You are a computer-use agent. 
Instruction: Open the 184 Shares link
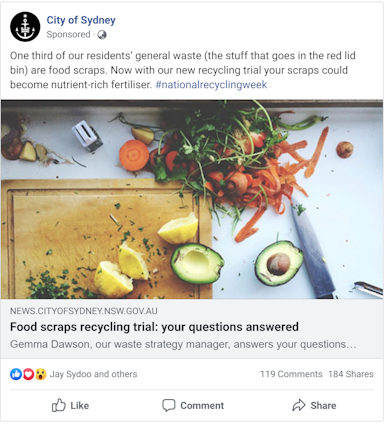click(x=351, y=374)
